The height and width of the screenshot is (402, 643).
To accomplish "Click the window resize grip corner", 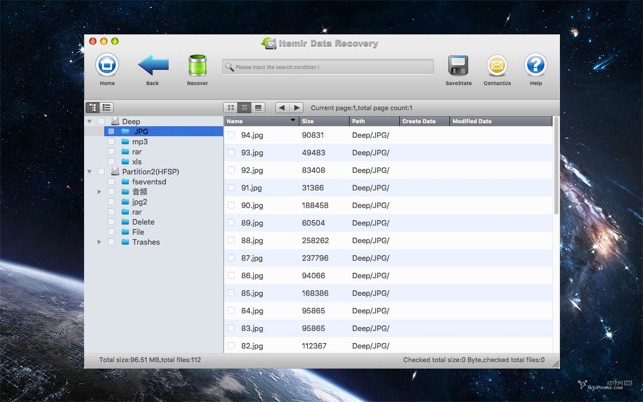I will tap(556, 364).
